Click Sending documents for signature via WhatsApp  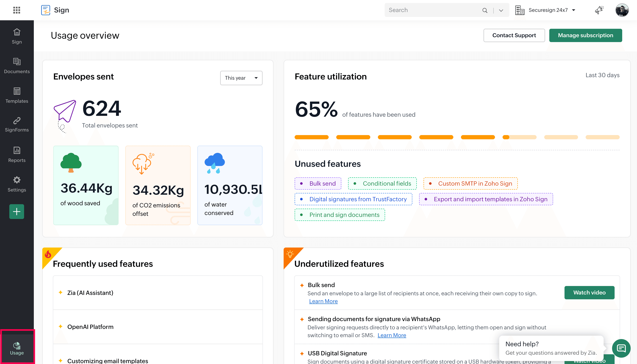coord(374,319)
